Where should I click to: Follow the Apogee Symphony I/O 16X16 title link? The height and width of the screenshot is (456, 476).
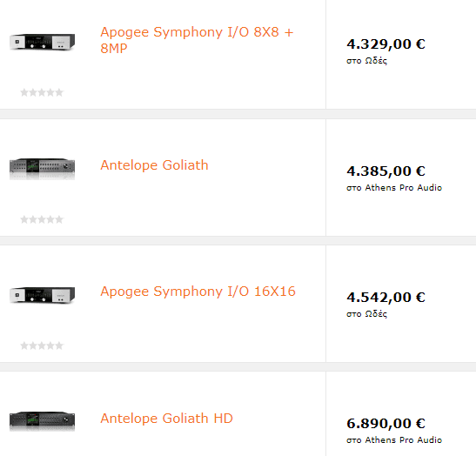click(198, 292)
